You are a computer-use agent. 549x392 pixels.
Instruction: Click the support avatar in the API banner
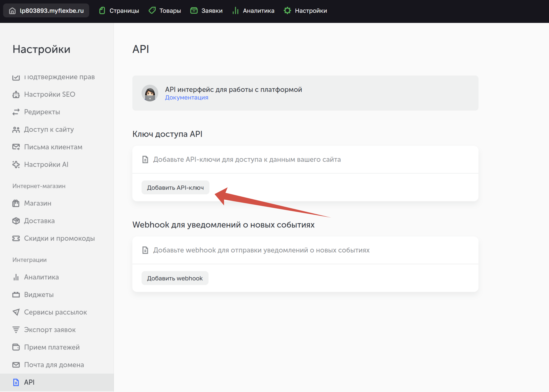click(x=150, y=93)
